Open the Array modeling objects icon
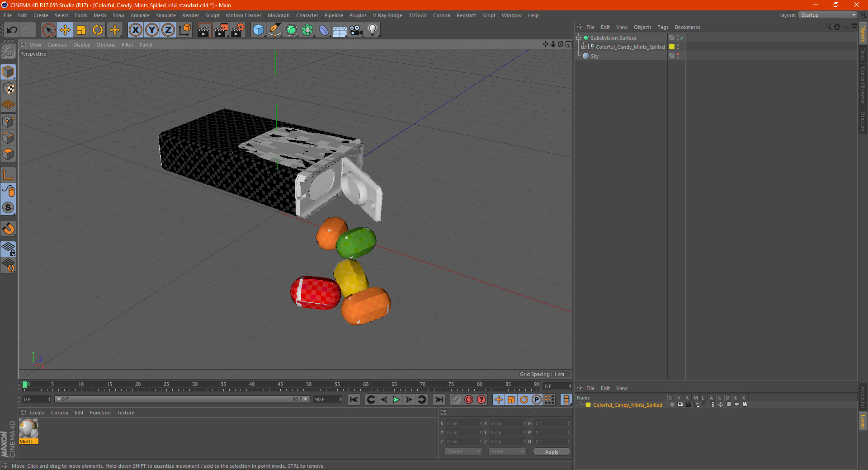The width and height of the screenshot is (868, 470). pos(307,30)
